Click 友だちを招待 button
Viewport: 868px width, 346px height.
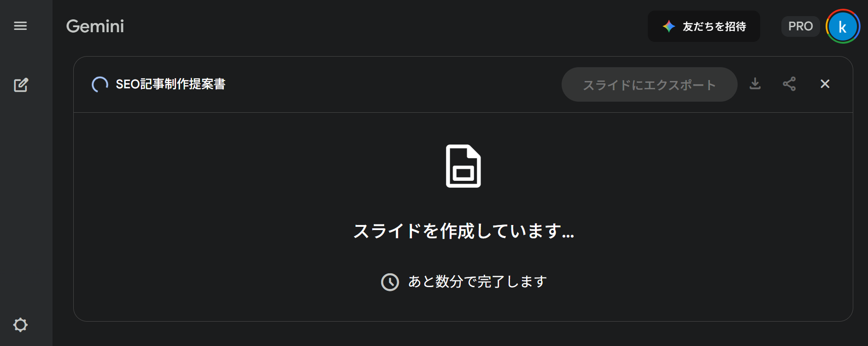pyautogui.click(x=704, y=26)
